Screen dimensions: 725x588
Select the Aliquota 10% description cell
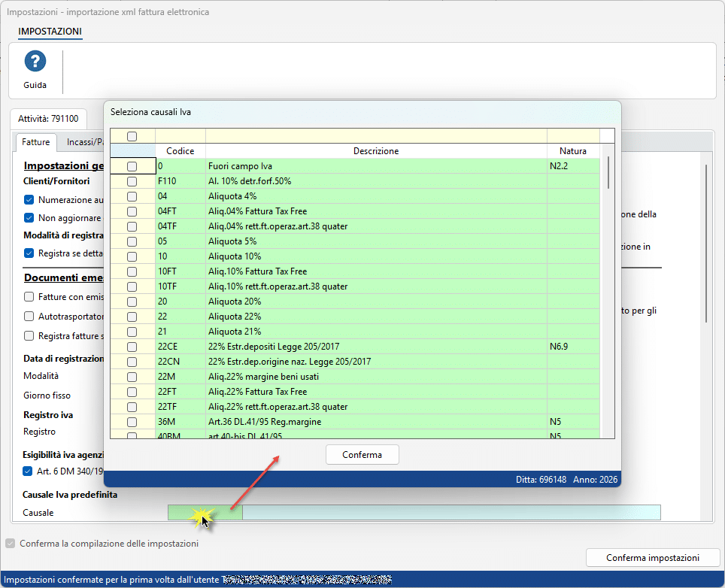coord(376,256)
